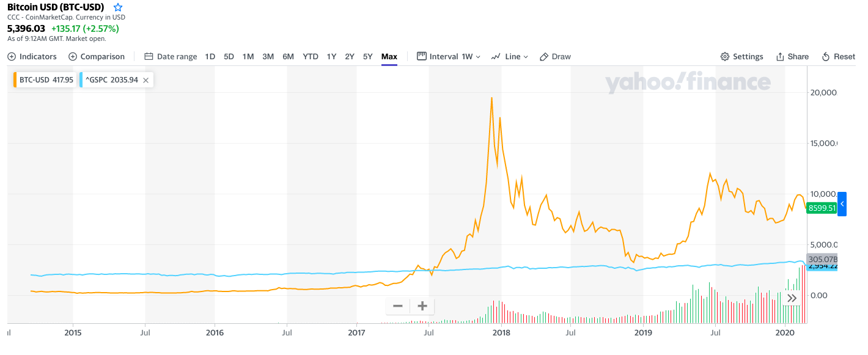The width and height of the screenshot is (868, 355).
Task: Click the market open timestamp text
Action: 57,38
